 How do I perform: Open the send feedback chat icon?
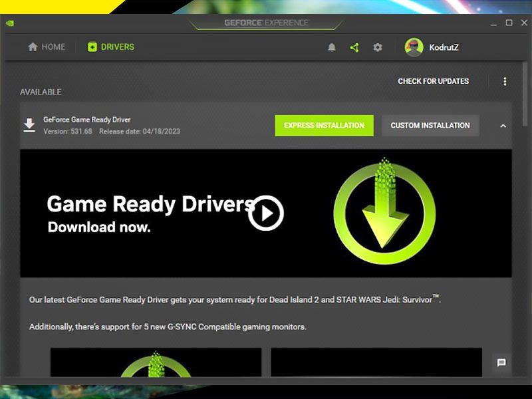[x=501, y=362]
